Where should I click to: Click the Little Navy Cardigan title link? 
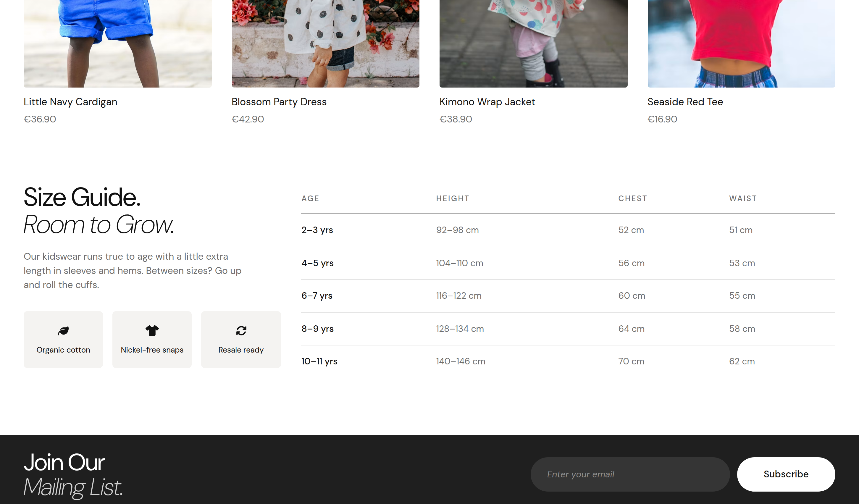click(x=70, y=101)
